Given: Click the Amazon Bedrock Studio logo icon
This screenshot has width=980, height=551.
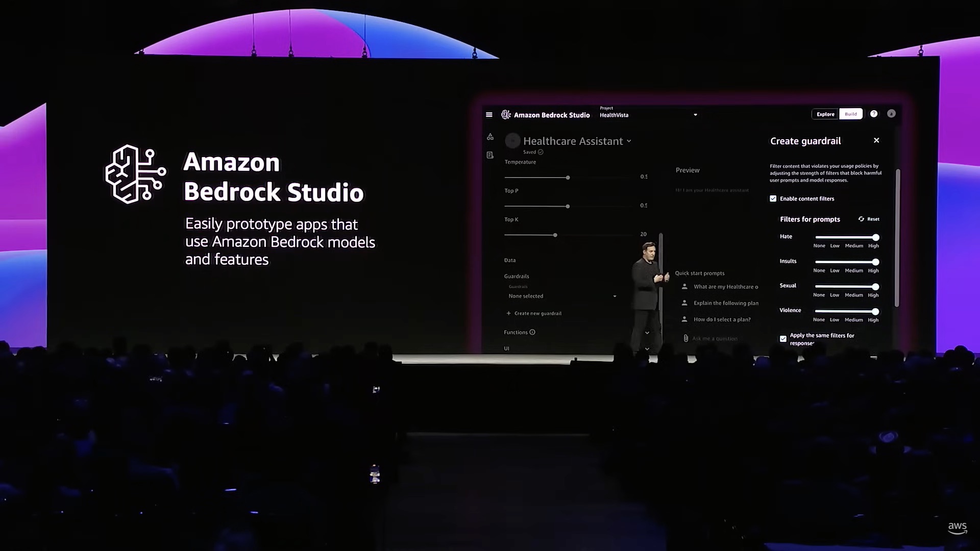Looking at the screenshot, I should (506, 115).
